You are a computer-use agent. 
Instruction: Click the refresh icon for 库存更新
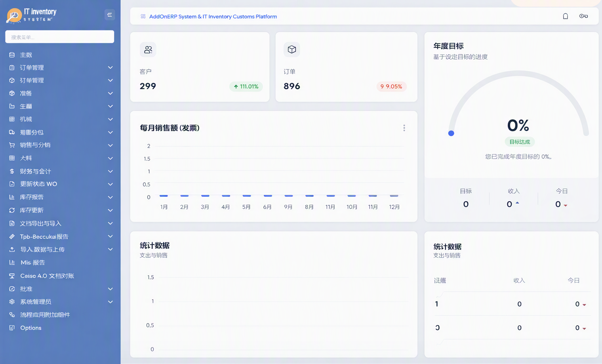click(12, 210)
